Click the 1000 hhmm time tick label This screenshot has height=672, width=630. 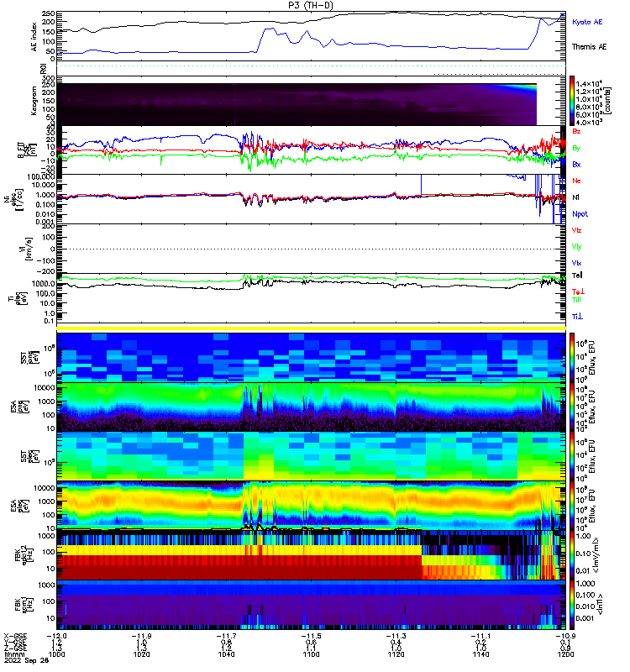[x=56, y=654]
